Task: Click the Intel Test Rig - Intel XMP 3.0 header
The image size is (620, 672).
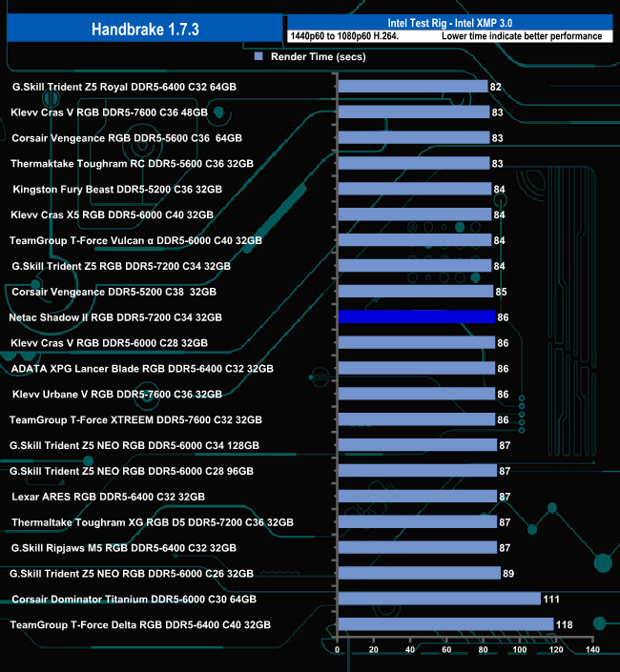Action: click(450, 23)
